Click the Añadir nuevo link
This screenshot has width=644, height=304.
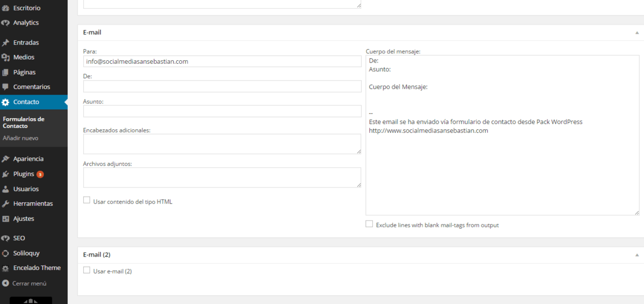click(x=20, y=138)
